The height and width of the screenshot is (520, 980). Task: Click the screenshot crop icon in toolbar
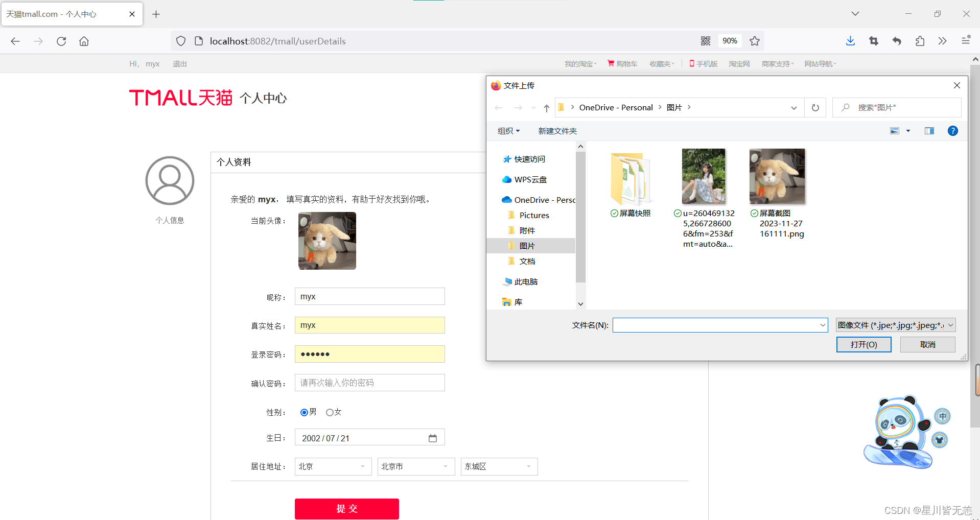coord(874,41)
